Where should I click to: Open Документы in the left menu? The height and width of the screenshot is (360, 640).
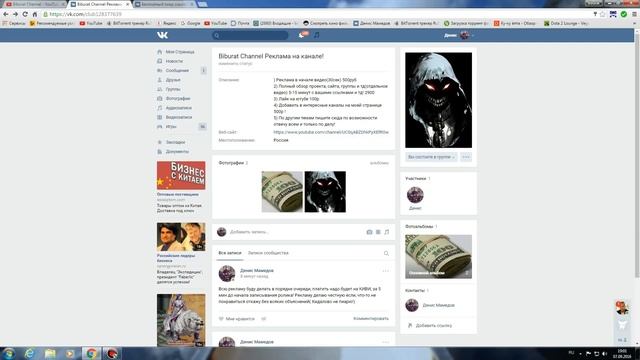point(177,151)
